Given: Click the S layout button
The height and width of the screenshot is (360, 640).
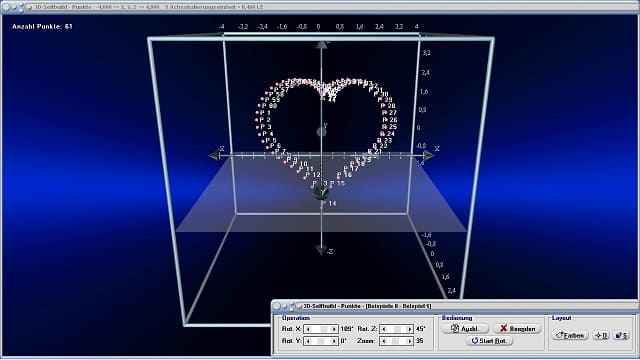Looking at the screenshot, I should pos(622,335).
